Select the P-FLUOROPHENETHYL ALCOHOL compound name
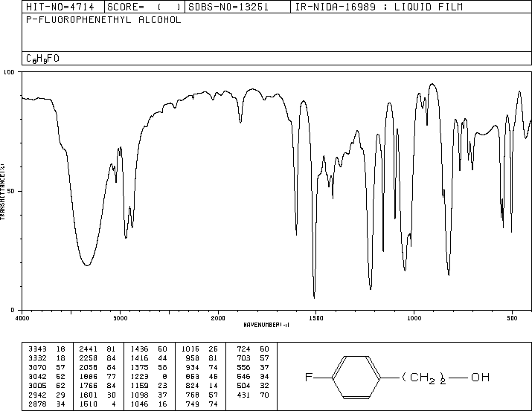The height and width of the screenshot is (411, 532). pyautogui.click(x=103, y=20)
